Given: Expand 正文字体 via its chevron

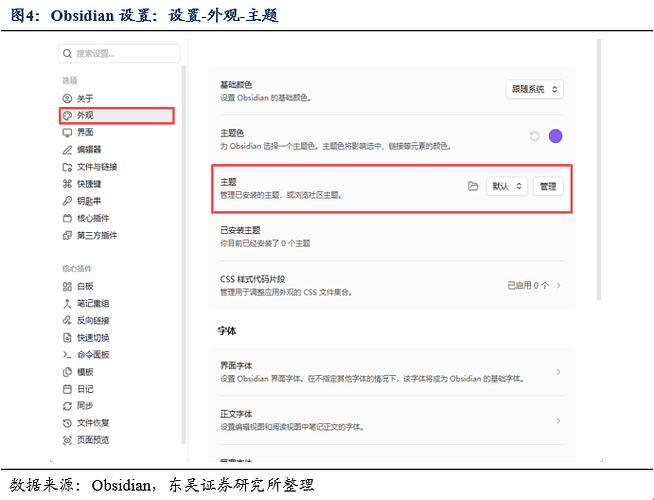Looking at the screenshot, I should [x=558, y=420].
